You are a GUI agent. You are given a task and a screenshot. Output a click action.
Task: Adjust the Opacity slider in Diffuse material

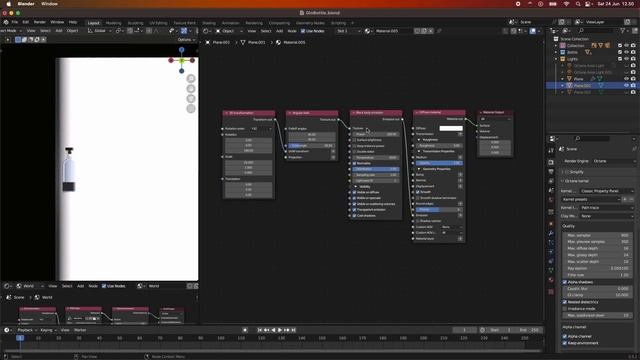[439, 163]
